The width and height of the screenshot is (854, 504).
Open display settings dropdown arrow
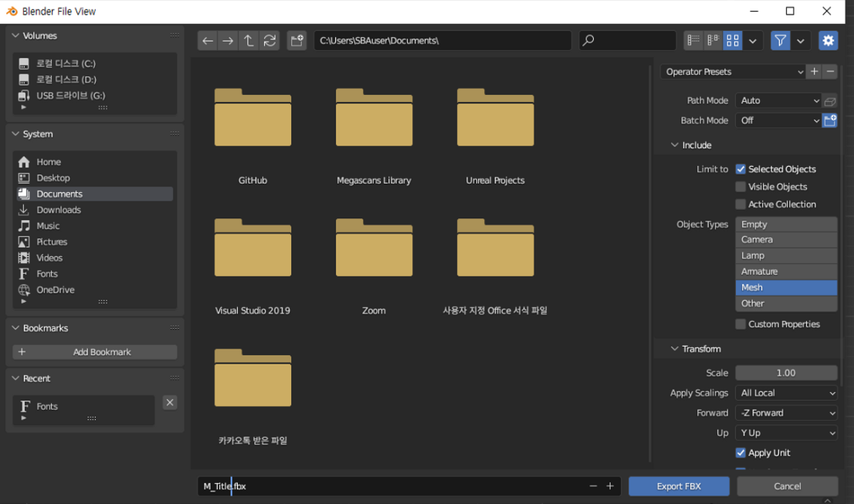[753, 41]
